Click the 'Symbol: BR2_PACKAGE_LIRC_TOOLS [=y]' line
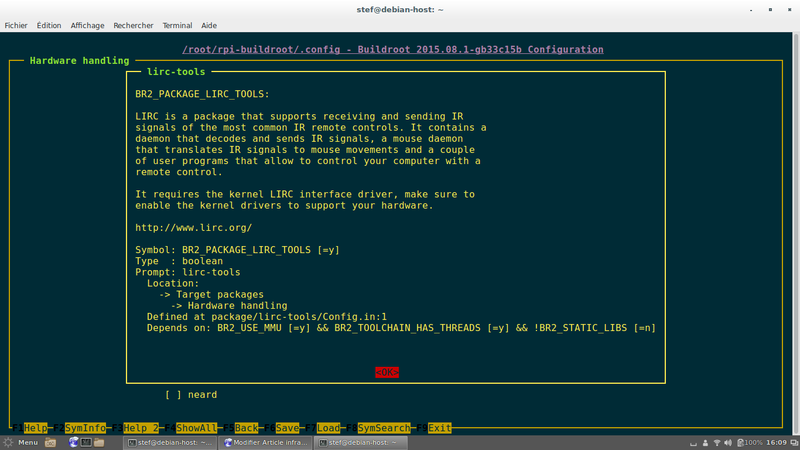 237,250
